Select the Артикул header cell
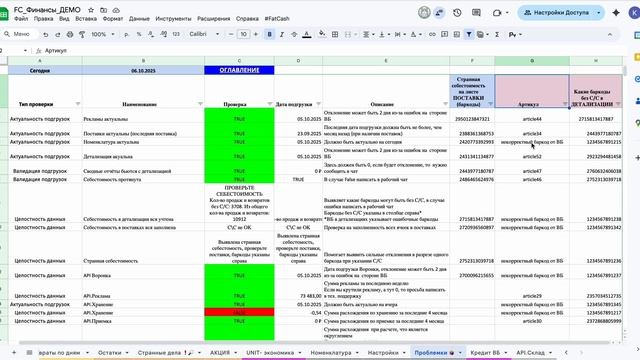 click(x=532, y=91)
